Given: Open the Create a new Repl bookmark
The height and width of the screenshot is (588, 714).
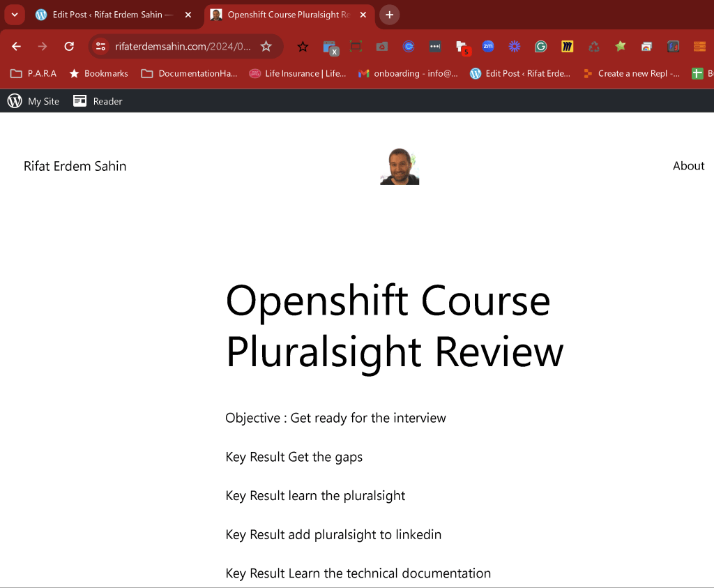Looking at the screenshot, I should coord(632,73).
